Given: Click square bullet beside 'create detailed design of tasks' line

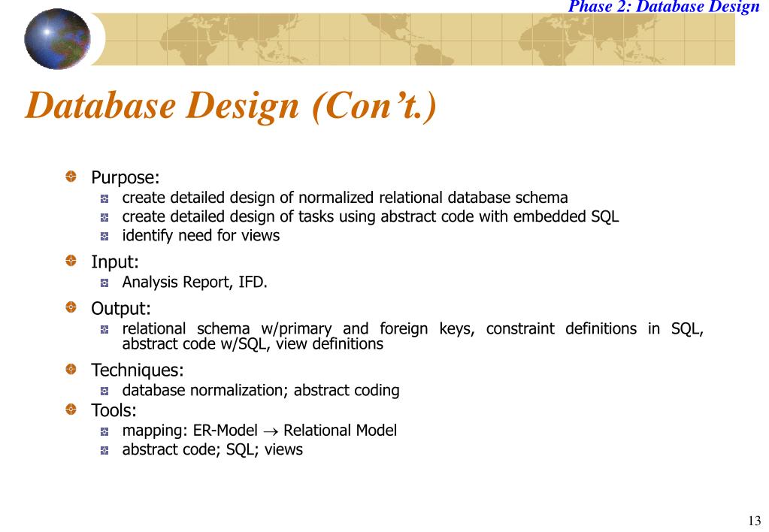Looking at the screenshot, I should click(104, 217).
